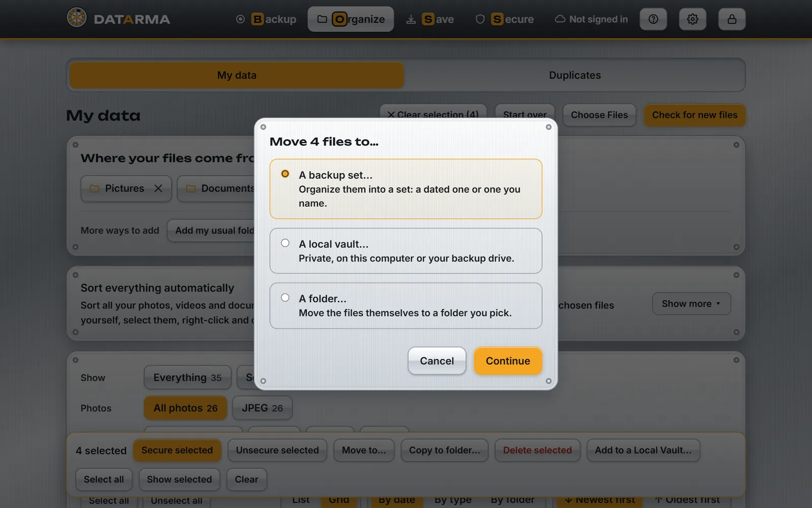Click Copy to folder... button
Screen dimensions: 812x508
pos(445,450)
